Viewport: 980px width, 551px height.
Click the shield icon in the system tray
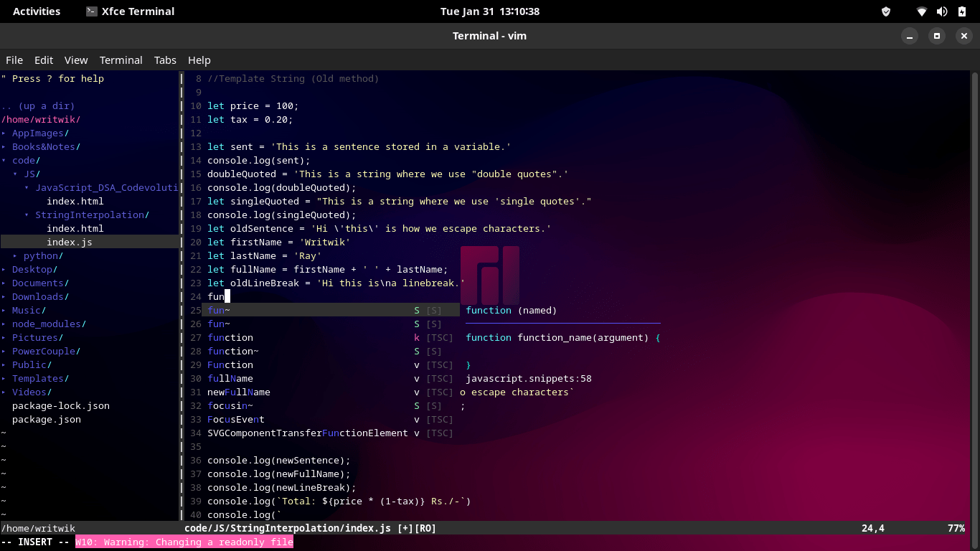[885, 11]
